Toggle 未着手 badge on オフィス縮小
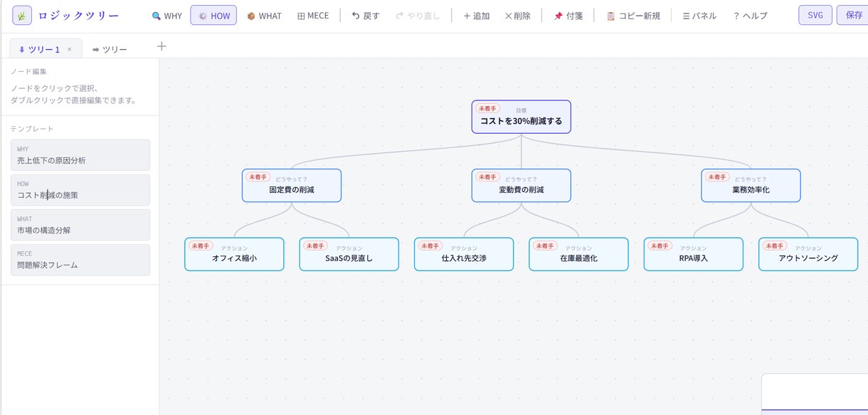Viewport: 868px width, 415px height. 201,246
